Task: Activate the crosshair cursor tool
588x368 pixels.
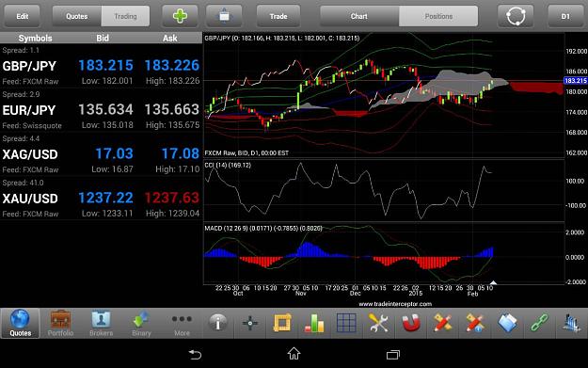Action: click(250, 323)
